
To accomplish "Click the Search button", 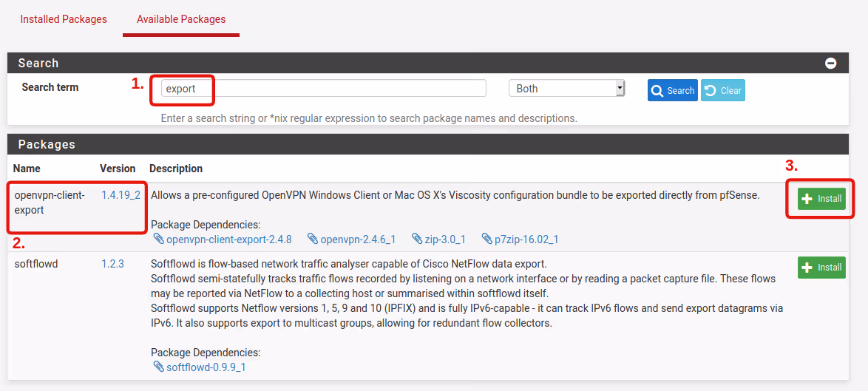I will (x=672, y=90).
